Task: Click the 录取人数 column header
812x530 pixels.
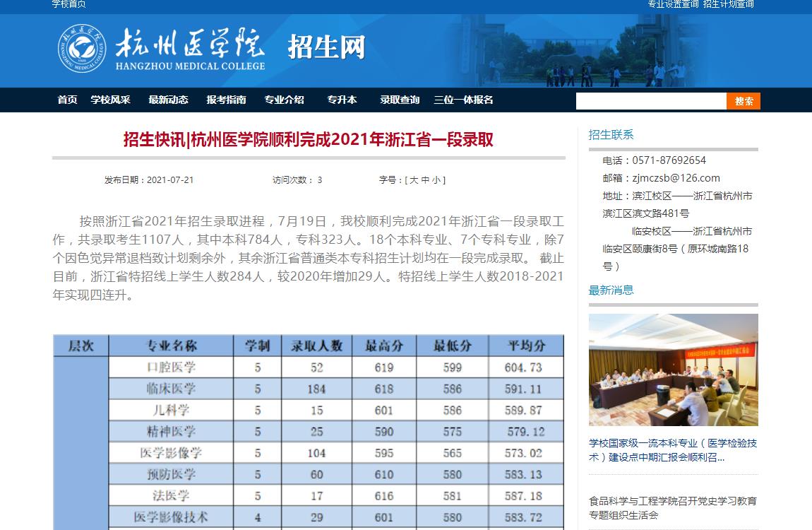Action: pyautogui.click(x=317, y=346)
